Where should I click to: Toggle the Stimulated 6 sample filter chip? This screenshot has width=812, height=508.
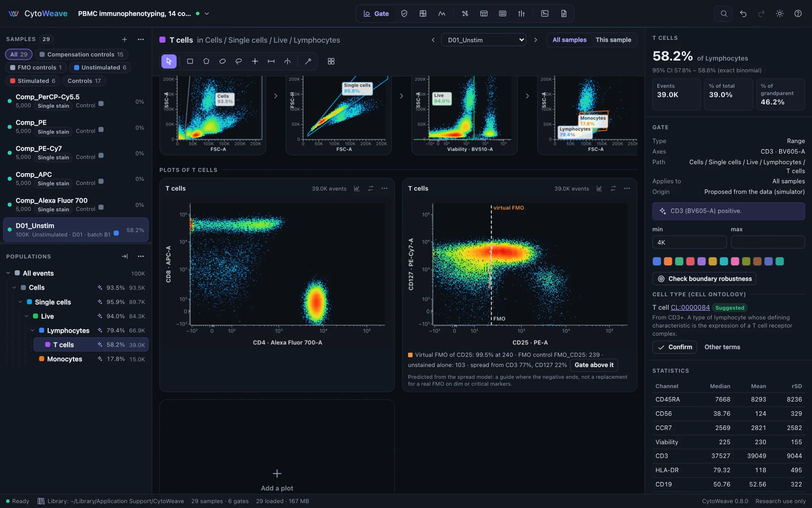32,81
